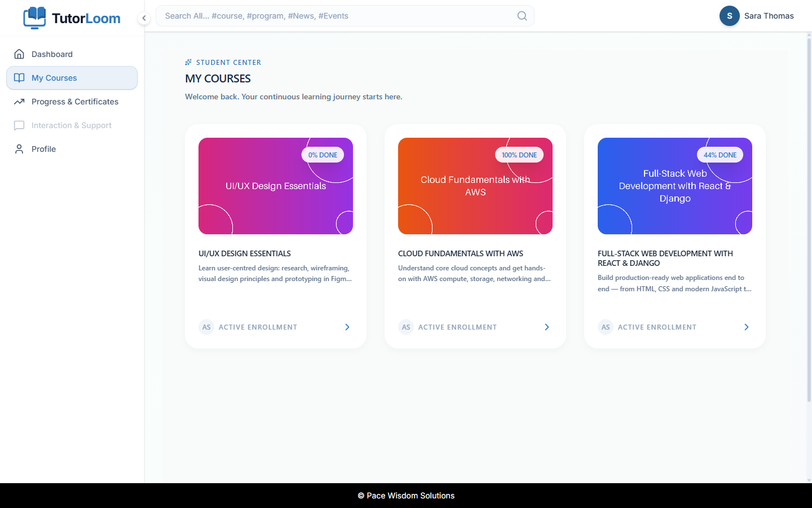Click the MY COURSES heading
The image size is (812, 508).
tap(218, 78)
